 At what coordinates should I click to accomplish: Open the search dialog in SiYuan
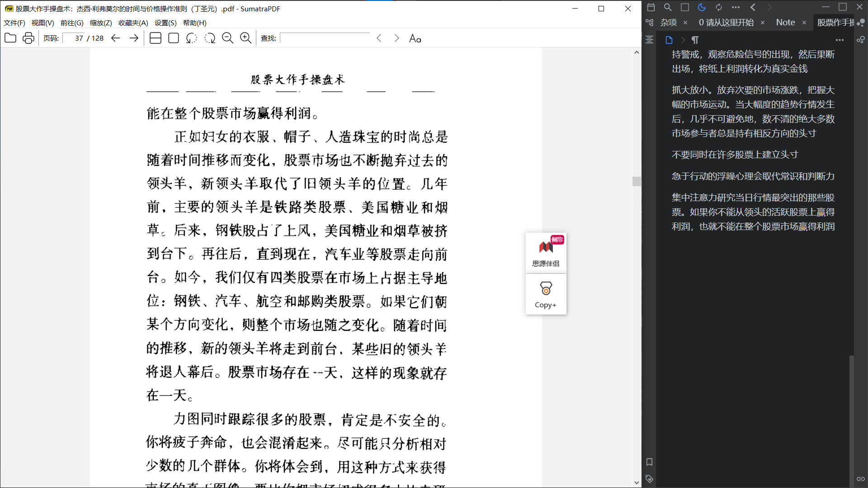click(668, 7)
